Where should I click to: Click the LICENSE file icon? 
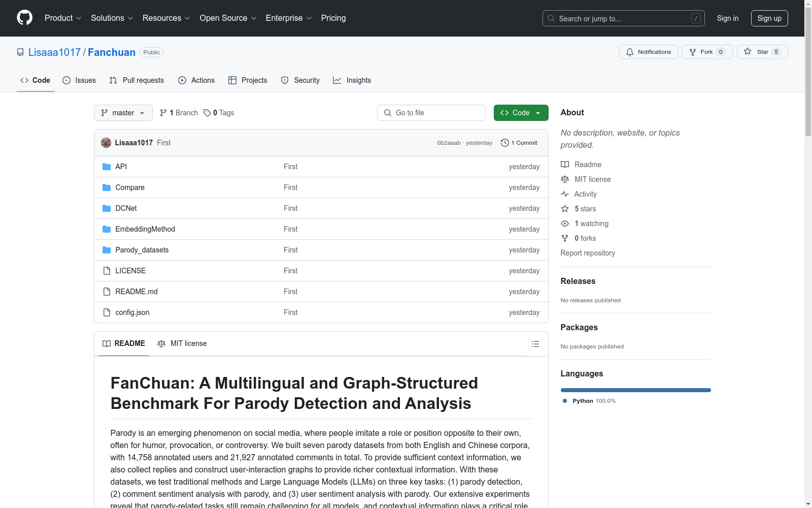107,271
